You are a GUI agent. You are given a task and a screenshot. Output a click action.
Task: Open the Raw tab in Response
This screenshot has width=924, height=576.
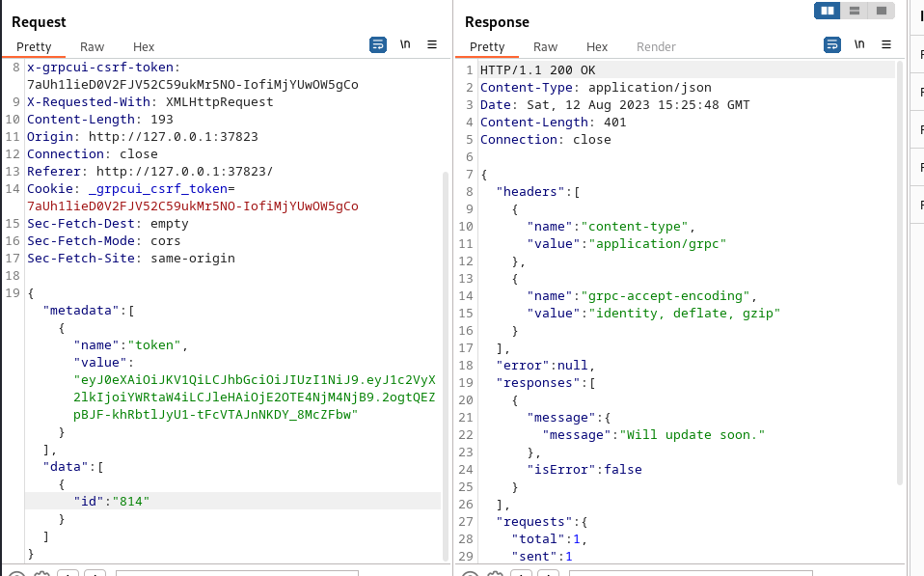pyautogui.click(x=545, y=46)
